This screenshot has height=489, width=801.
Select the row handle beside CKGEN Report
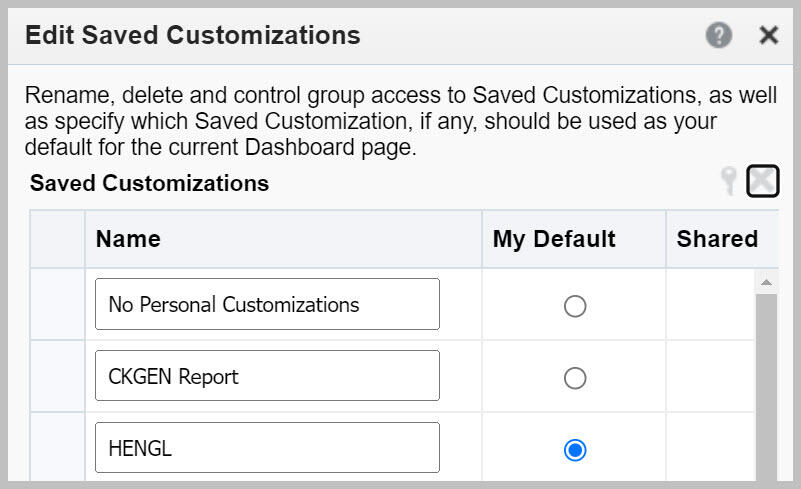pyautogui.click(x=57, y=376)
